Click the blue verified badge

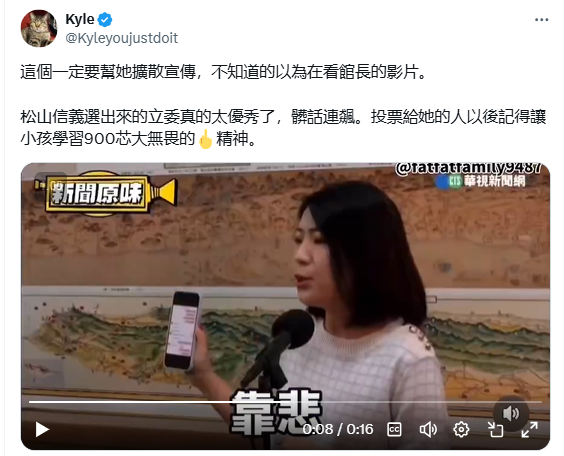click(105, 19)
